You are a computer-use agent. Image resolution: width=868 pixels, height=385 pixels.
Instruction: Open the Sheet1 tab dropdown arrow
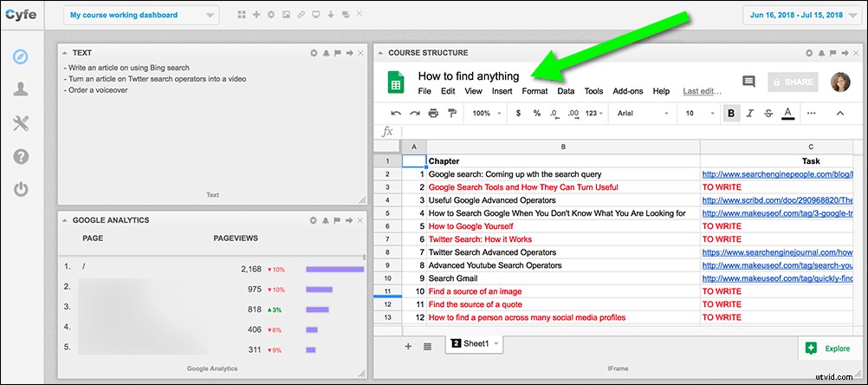[x=496, y=343]
